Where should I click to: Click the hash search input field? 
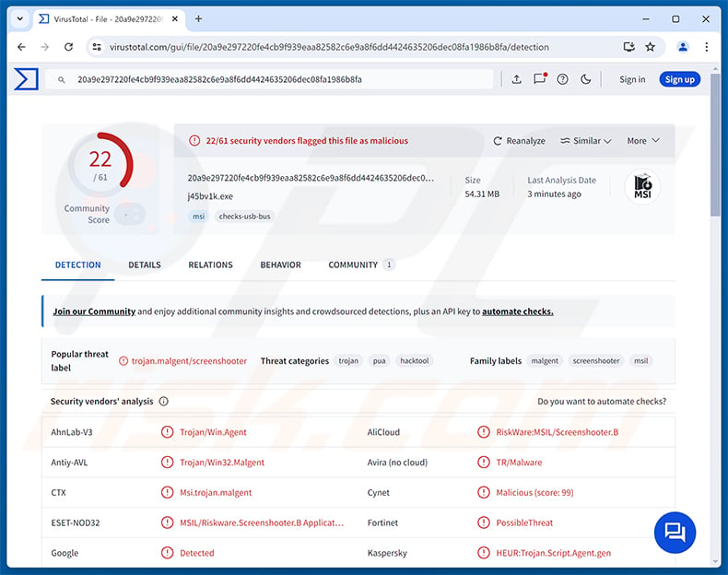269,79
